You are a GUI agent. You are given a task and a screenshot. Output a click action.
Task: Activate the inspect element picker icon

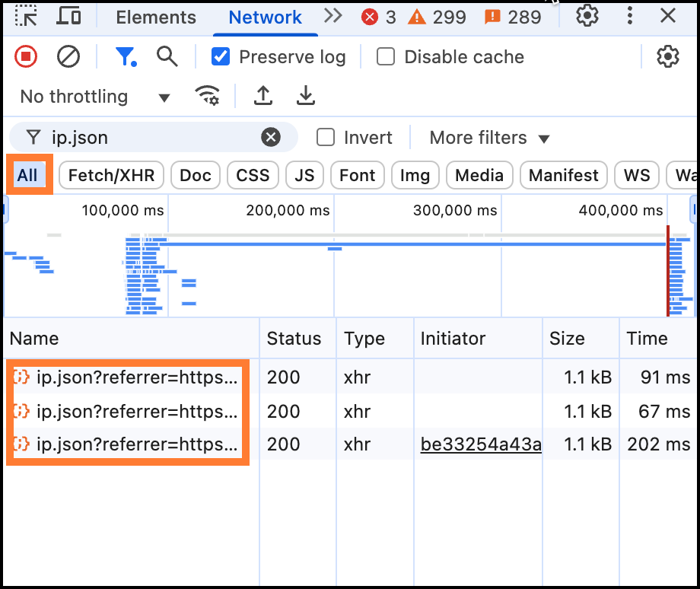26,16
